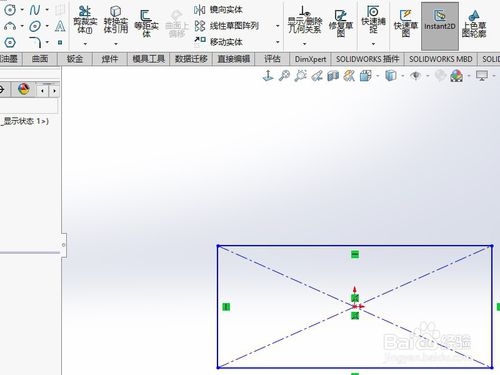The width and height of the screenshot is (500, 375).
Task: Select the Circle sketch tool
Action: [x=10, y=10]
